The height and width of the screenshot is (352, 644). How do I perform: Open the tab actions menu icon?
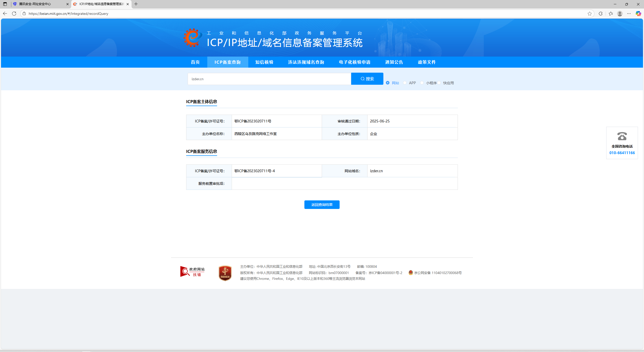tap(5, 4)
